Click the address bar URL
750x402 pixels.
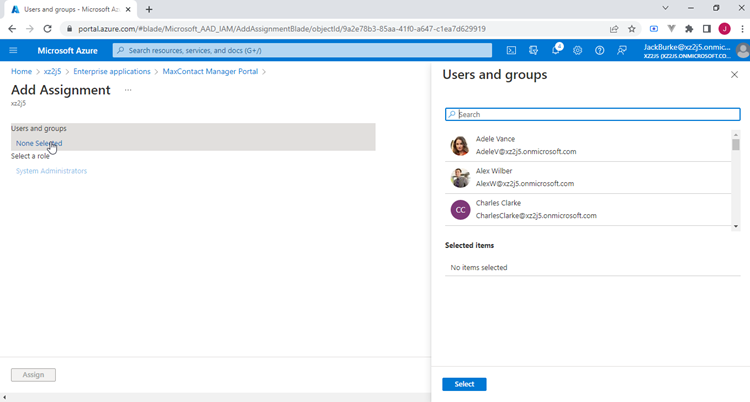pyautogui.click(x=282, y=29)
